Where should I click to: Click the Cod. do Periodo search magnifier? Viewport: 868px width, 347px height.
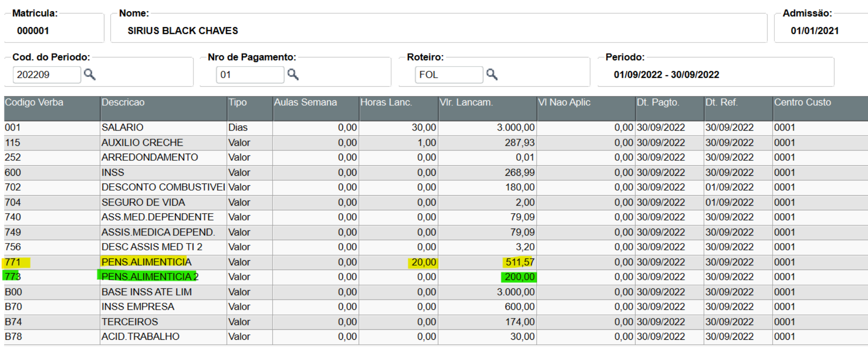pyautogui.click(x=90, y=74)
